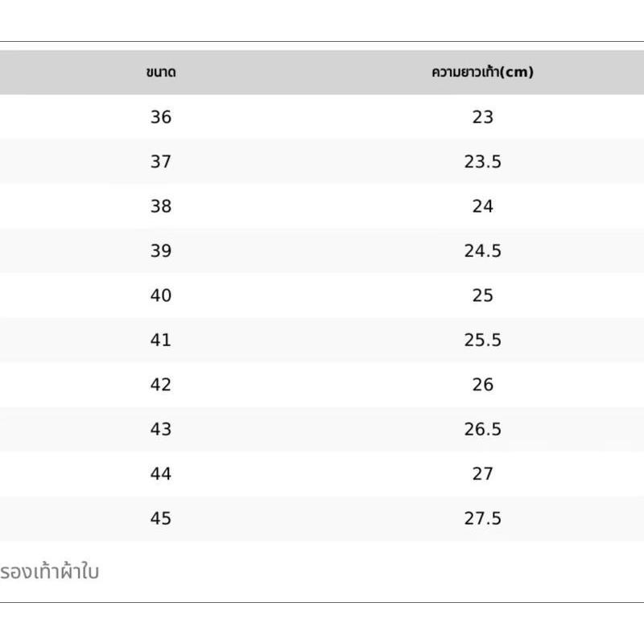Click the 26.5 foot length value

click(x=482, y=429)
